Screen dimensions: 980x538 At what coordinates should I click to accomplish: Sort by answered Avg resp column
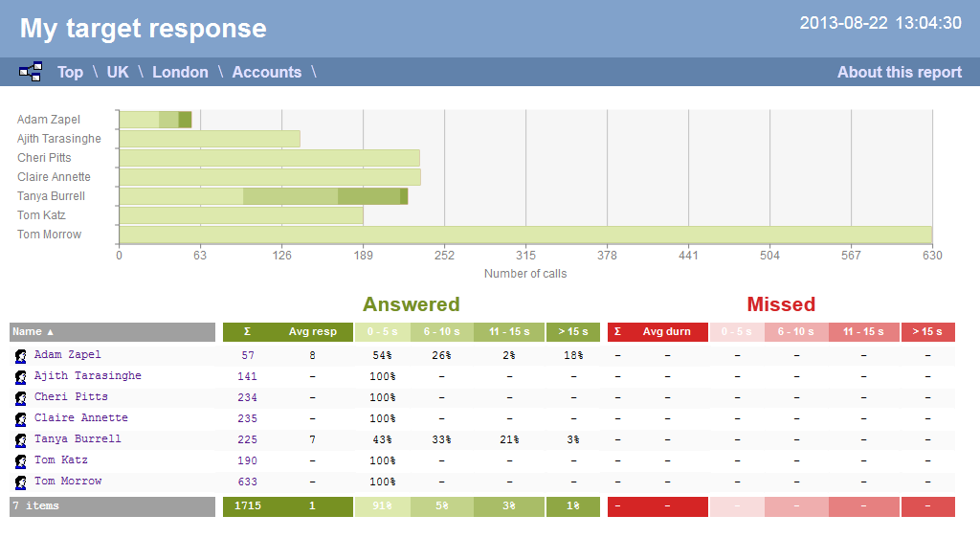313,332
